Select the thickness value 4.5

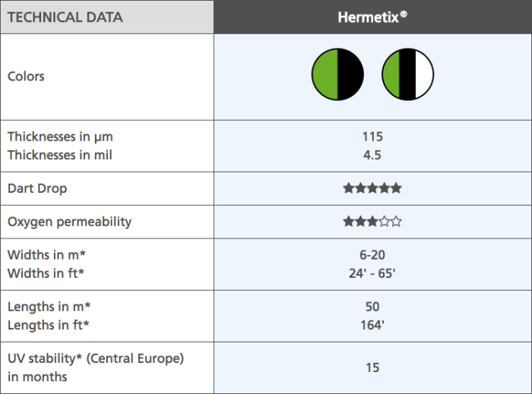click(372, 155)
